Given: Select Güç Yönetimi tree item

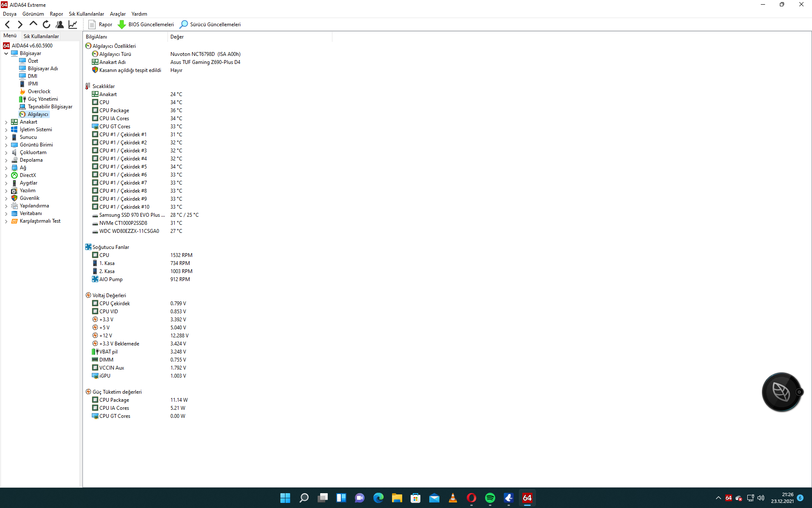Looking at the screenshot, I should pyautogui.click(x=43, y=99).
